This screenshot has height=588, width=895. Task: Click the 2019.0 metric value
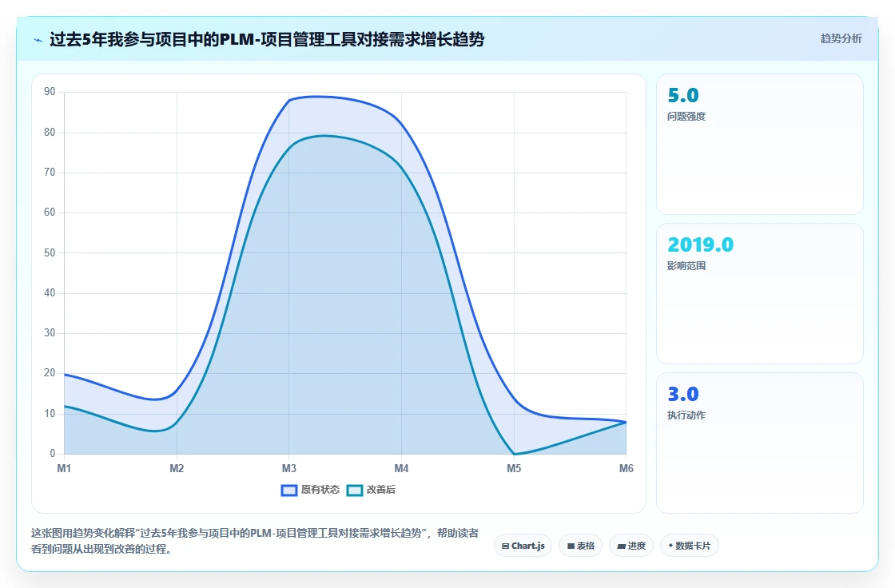point(700,245)
